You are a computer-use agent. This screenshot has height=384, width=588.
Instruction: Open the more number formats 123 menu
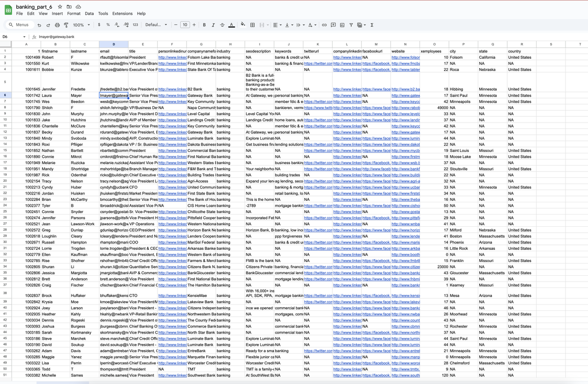(x=135, y=25)
